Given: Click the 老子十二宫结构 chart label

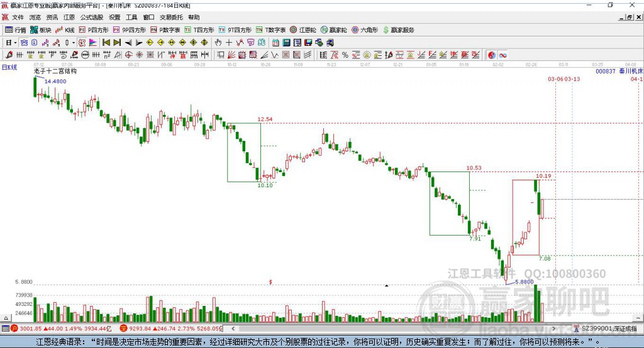Looking at the screenshot, I should pyautogui.click(x=55, y=71).
